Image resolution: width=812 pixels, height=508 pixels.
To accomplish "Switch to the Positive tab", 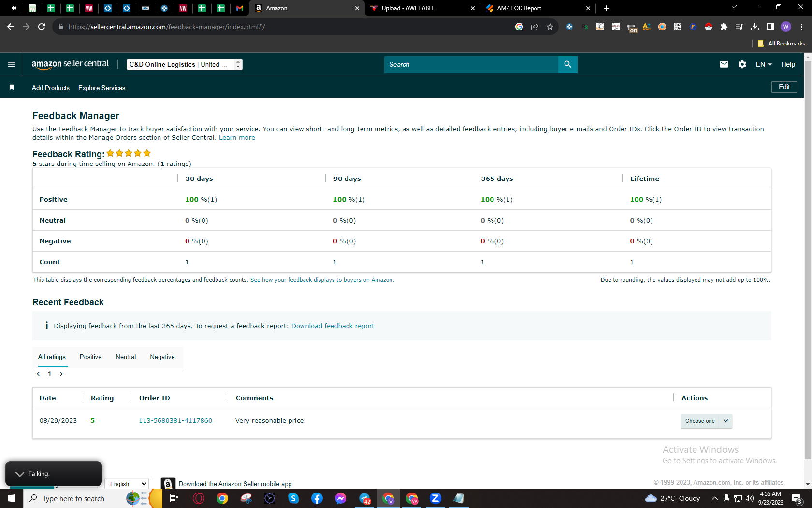I will 90,357.
